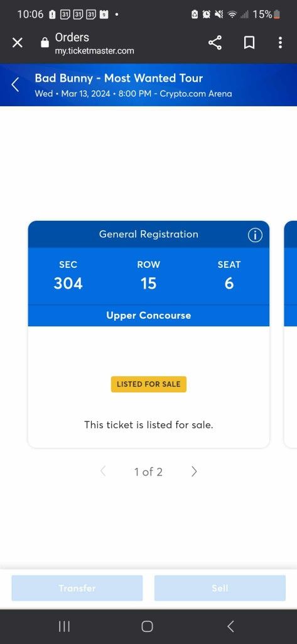297x644 pixels.
Task: Tap the Sell button
Action: click(220, 588)
